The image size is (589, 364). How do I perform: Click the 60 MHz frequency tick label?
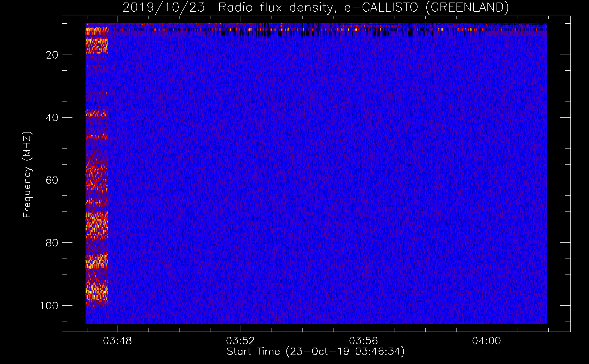52,180
